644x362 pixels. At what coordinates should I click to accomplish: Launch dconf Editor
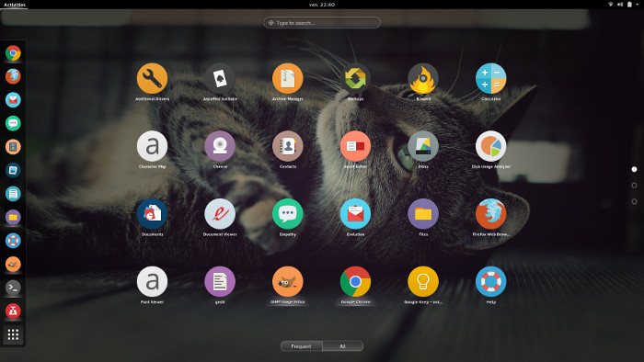[x=355, y=146]
